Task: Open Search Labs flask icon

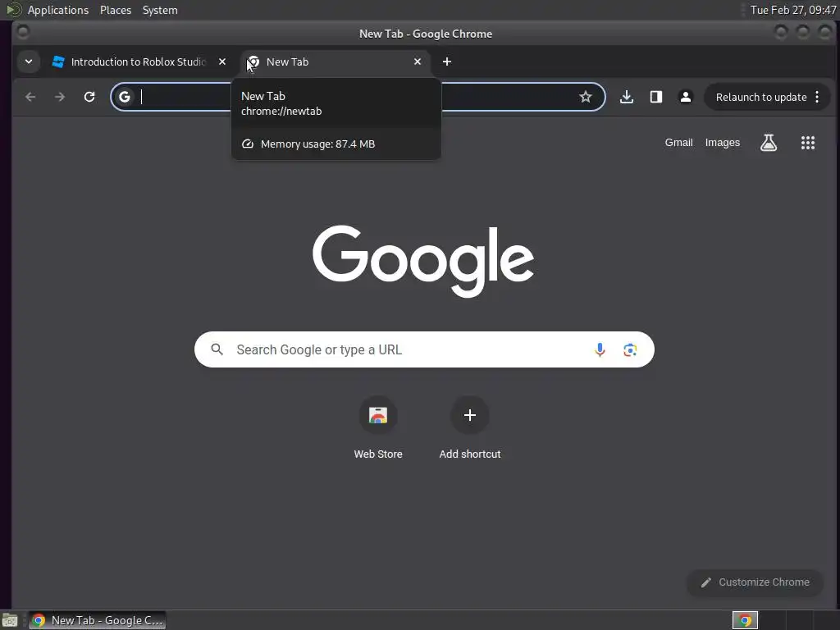Action: 769,143
